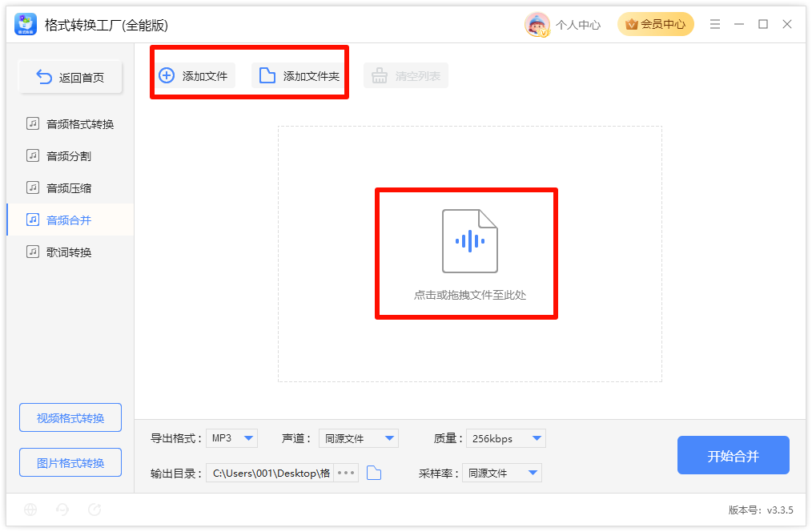
Task: Open 导出格式 MP3 dropdown
Action: (x=231, y=438)
